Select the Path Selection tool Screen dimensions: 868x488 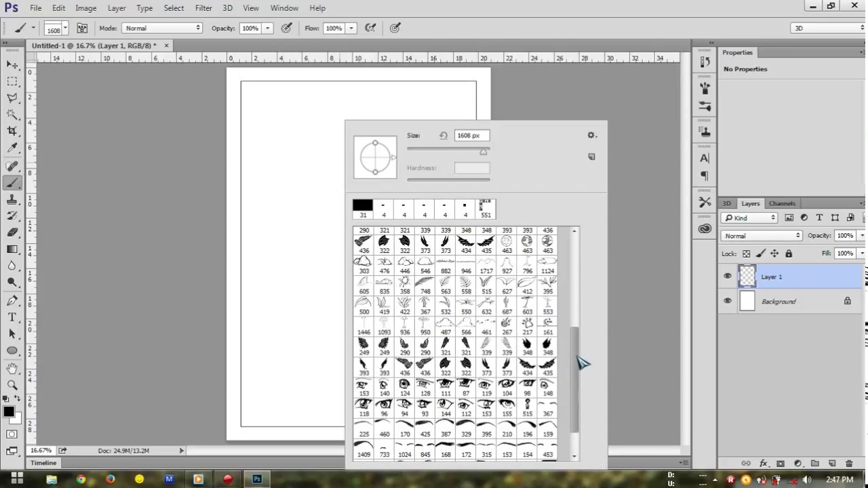pyautogui.click(x=12, y=333)
